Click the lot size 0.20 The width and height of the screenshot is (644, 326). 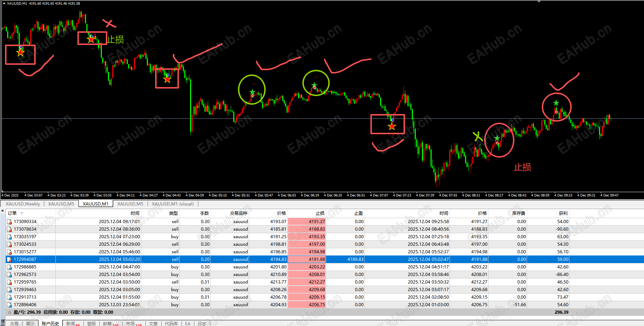click(205, 259)
